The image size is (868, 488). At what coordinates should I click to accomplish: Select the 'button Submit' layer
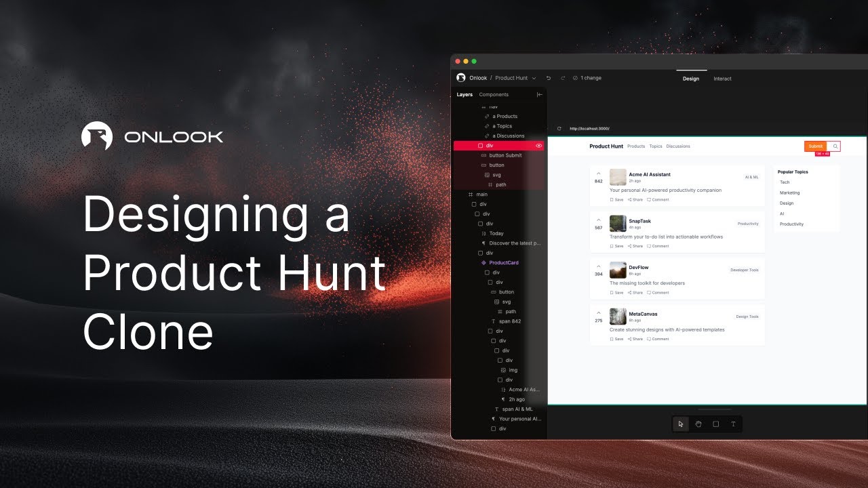[505, 155]
